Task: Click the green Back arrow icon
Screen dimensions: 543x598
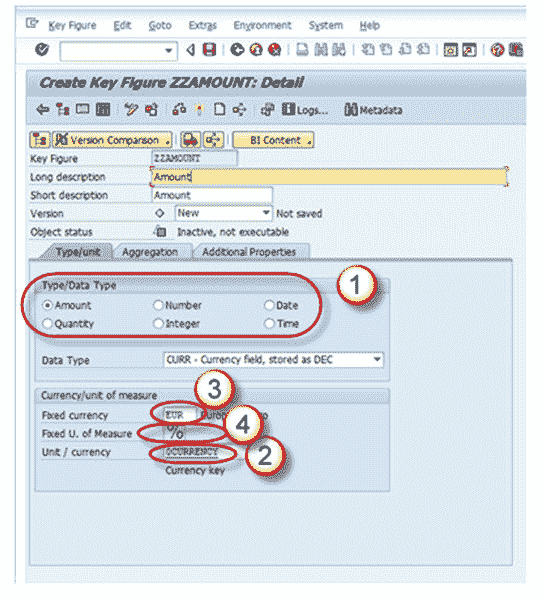Action: tap(237, 50)
